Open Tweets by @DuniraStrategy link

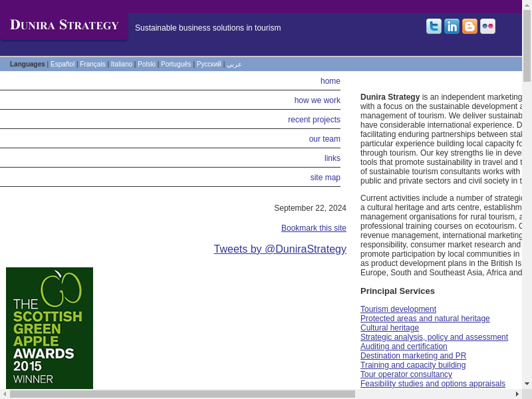(280, 249)
